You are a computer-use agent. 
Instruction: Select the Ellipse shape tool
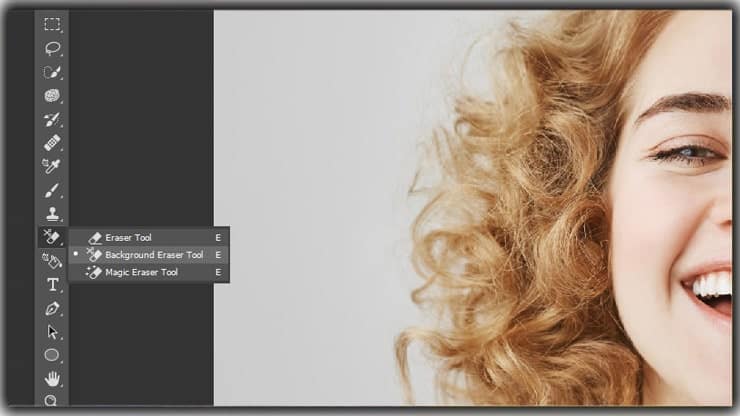51,355
